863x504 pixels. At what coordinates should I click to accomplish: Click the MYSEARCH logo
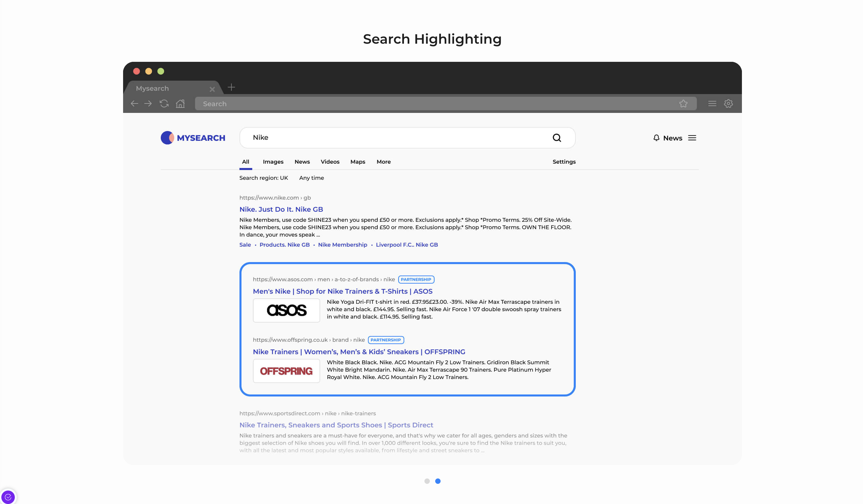(x=193, y=138)
